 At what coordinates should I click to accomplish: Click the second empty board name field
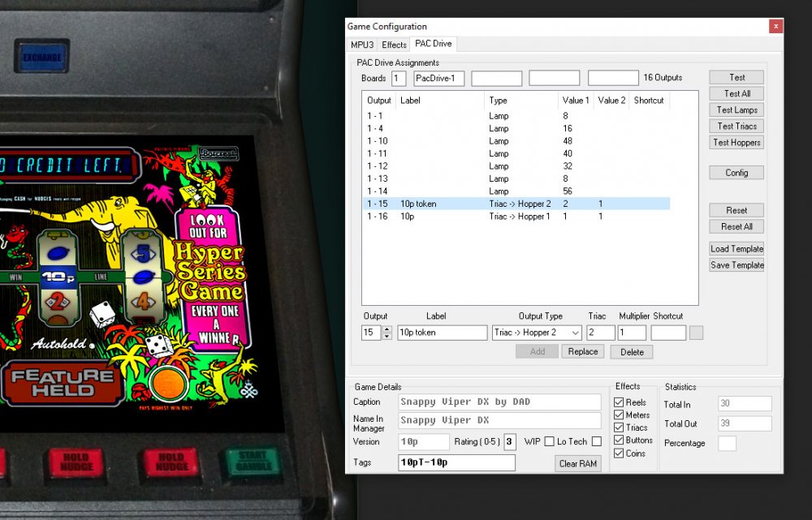click(x=497, y=79)
